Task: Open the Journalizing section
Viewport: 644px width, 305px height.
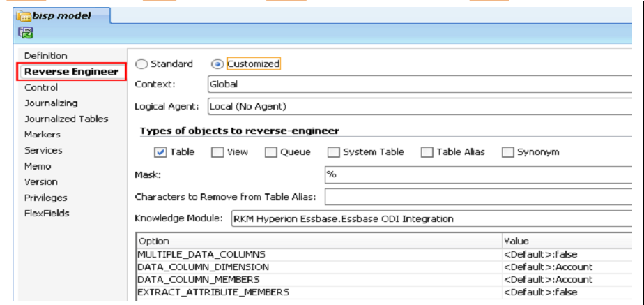Action: click(51, 103)
